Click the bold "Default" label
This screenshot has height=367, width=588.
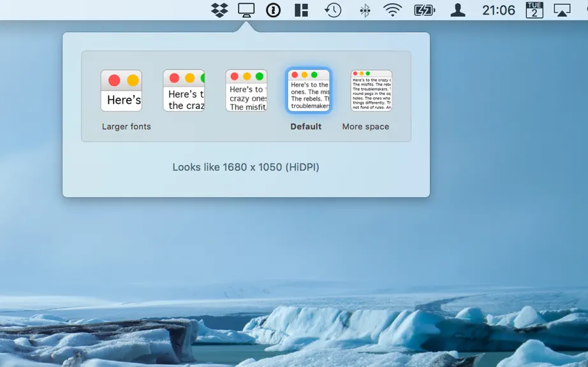[305, 127]
